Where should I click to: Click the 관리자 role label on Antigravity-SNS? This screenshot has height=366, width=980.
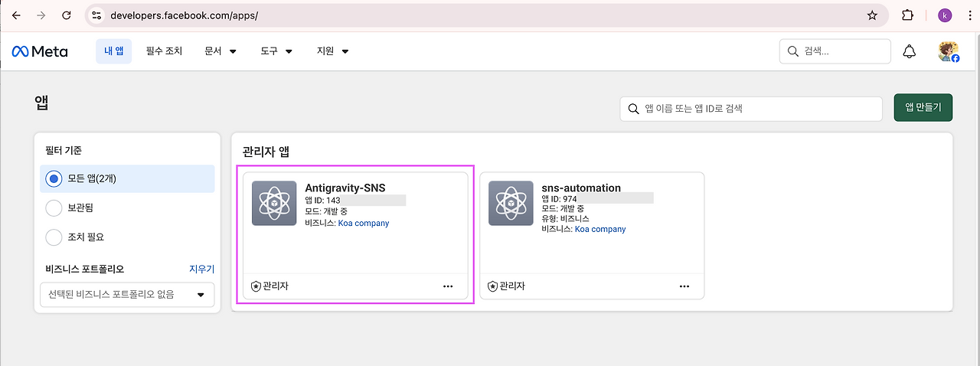click(276, 286)
